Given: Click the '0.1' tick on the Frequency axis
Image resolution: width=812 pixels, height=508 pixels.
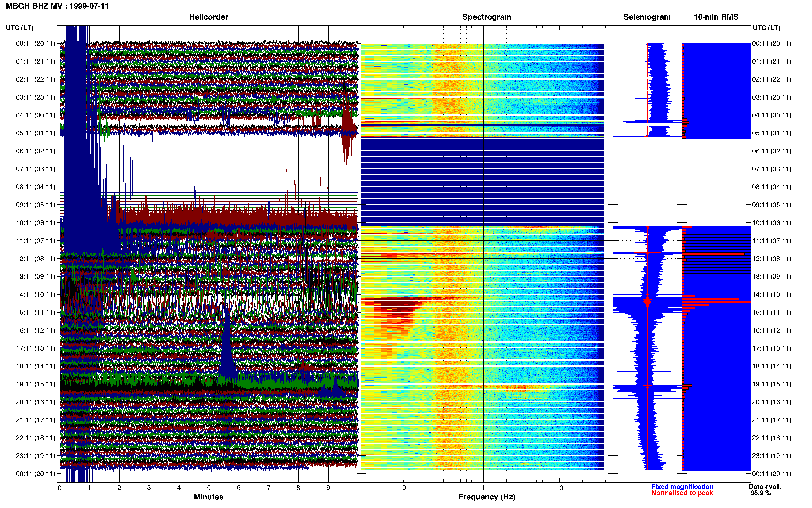Looking at the screenshot, I should coord(407,488).
